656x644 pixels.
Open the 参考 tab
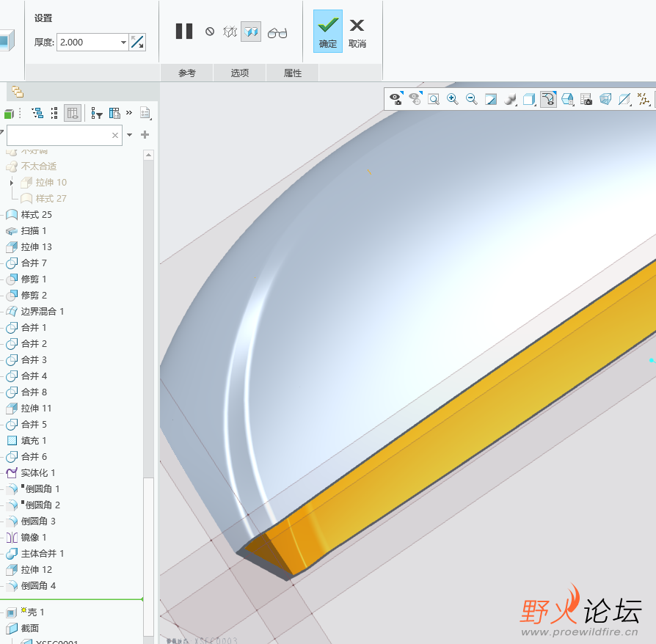[187, 73]
